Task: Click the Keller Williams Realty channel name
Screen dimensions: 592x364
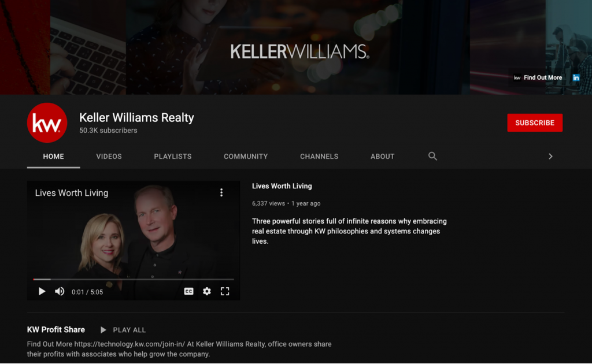Action: [136, 118]
